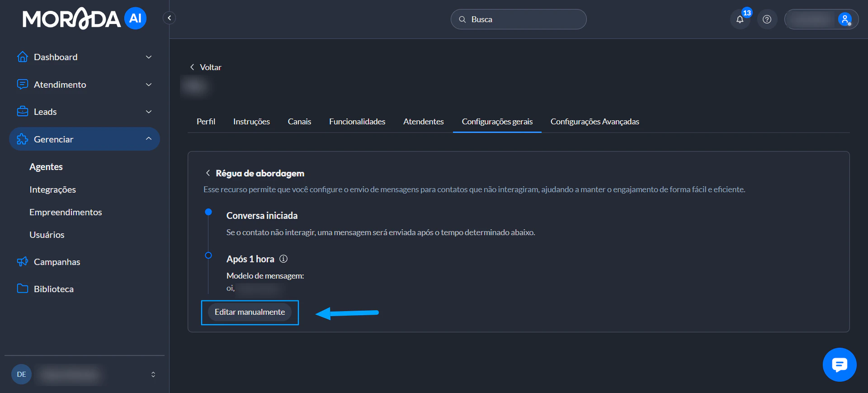Click the Gerenciar puzzle icon
Image resolution: width=868 pixels, height=393 pixels.
tap(22, 139)
